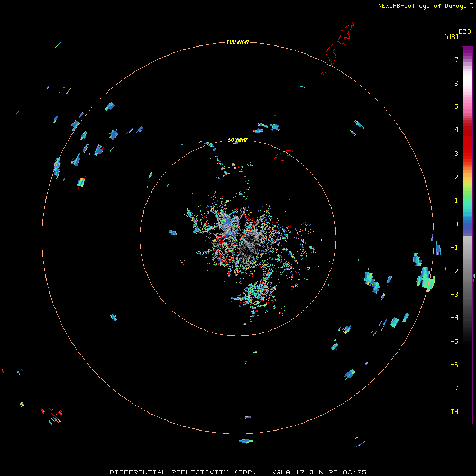
Task: Click the -4 value on color scale
Action: (454, 318)
